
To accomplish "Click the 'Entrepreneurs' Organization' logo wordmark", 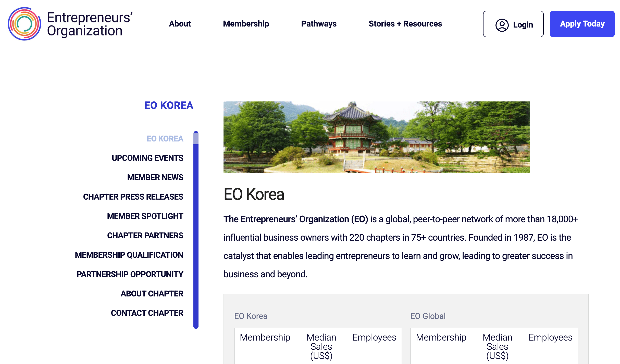I will pyautogui.click(x=90, y=24).
